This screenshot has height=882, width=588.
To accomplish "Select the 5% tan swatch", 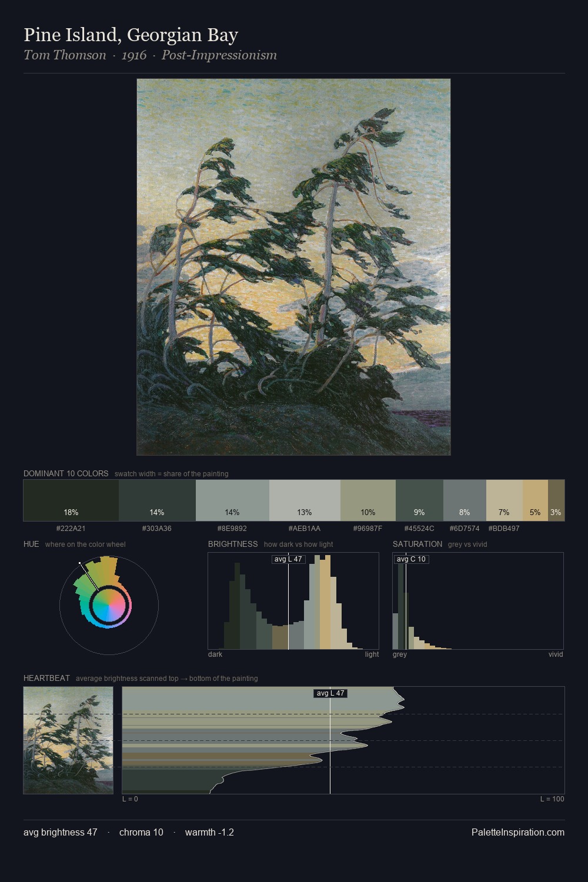I will [535, 500].
